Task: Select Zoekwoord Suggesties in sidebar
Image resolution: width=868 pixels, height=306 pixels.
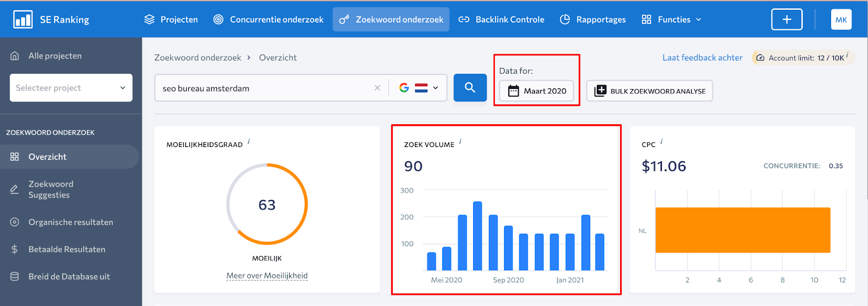Action: click(x=50, y=189)
